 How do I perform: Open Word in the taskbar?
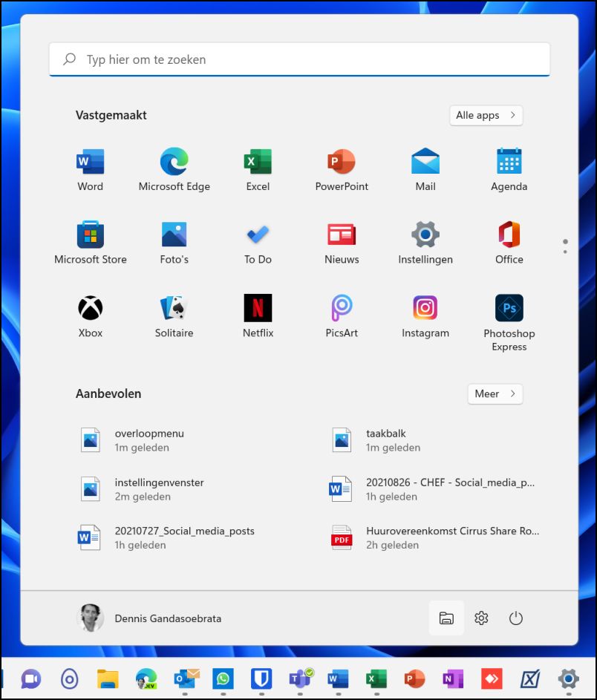pos(338,679)
